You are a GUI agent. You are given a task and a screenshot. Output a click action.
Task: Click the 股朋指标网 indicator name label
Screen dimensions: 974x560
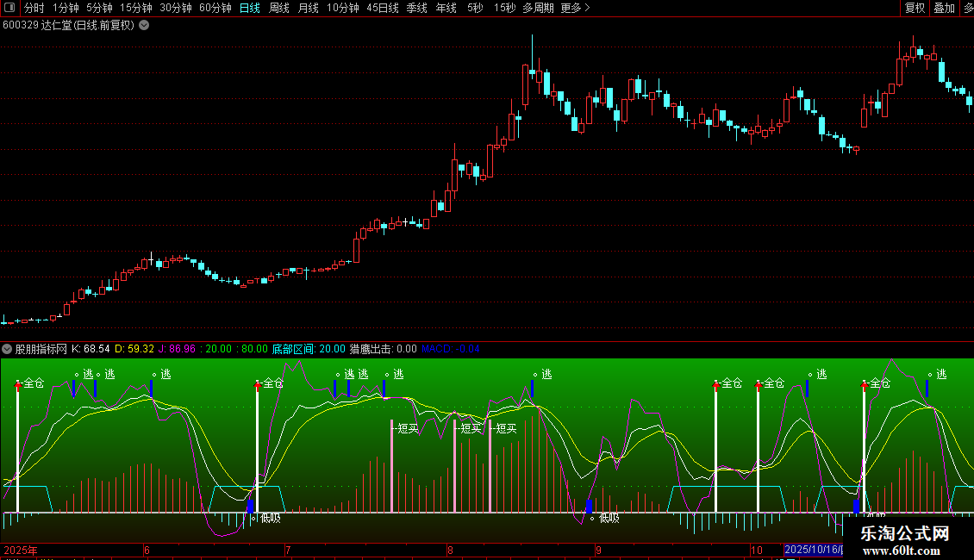pos(41,349)
